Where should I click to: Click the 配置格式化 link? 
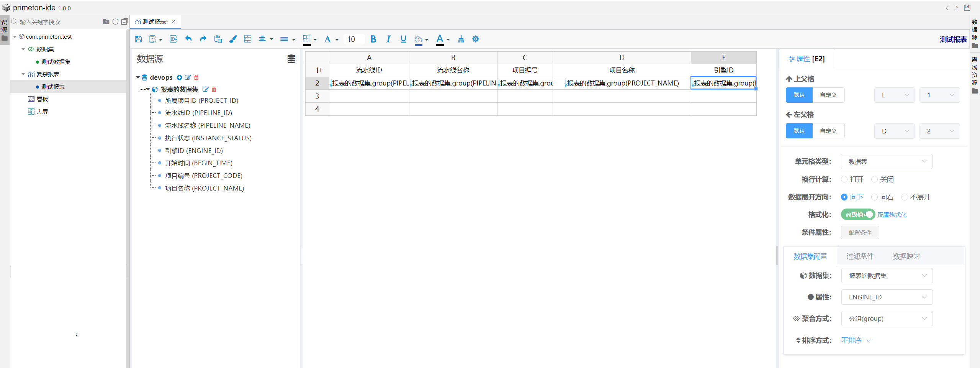[892, 215]
